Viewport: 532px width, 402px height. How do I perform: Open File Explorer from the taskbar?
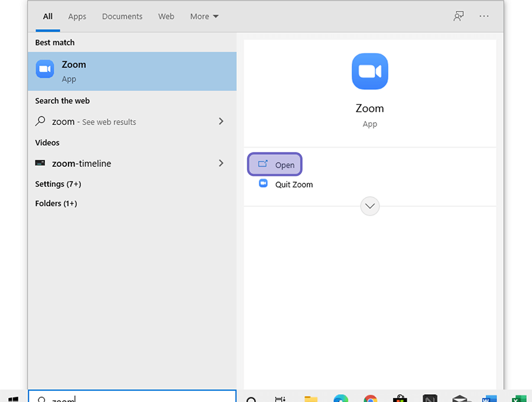point(311,399)
